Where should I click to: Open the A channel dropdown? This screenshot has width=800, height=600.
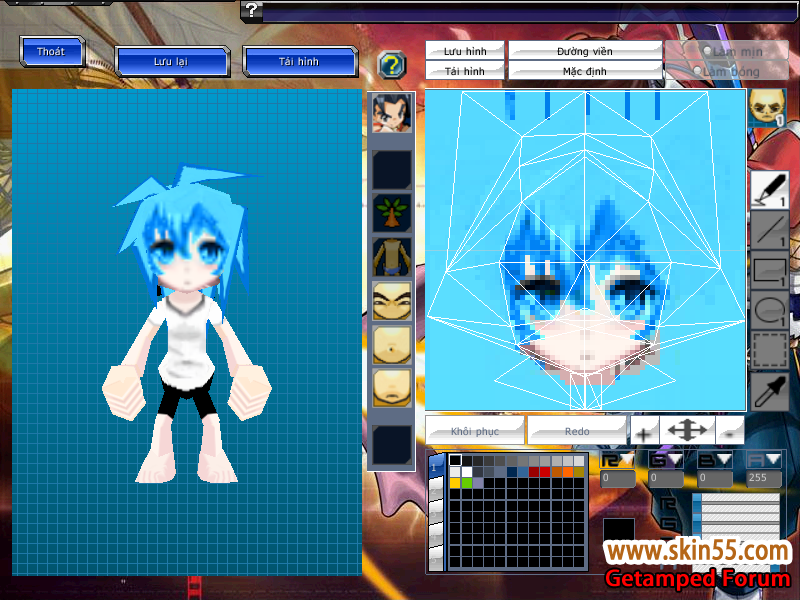coord(764,460)
